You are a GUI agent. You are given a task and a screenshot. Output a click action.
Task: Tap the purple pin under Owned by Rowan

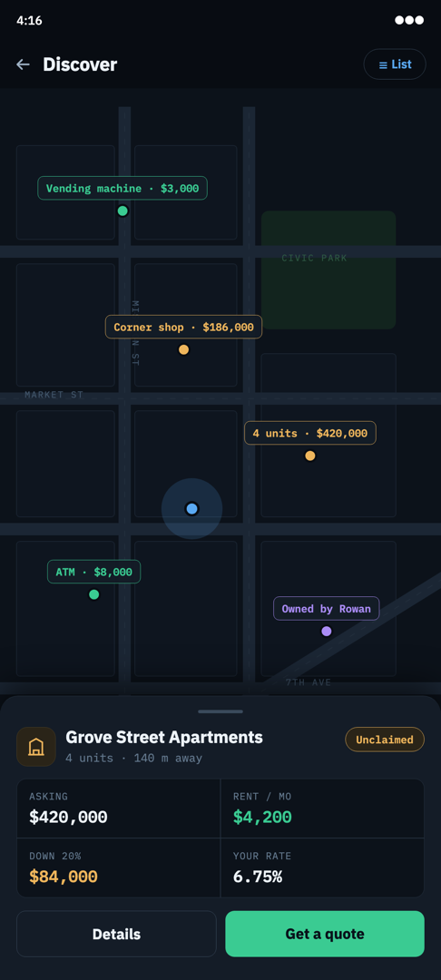[326, 632]
